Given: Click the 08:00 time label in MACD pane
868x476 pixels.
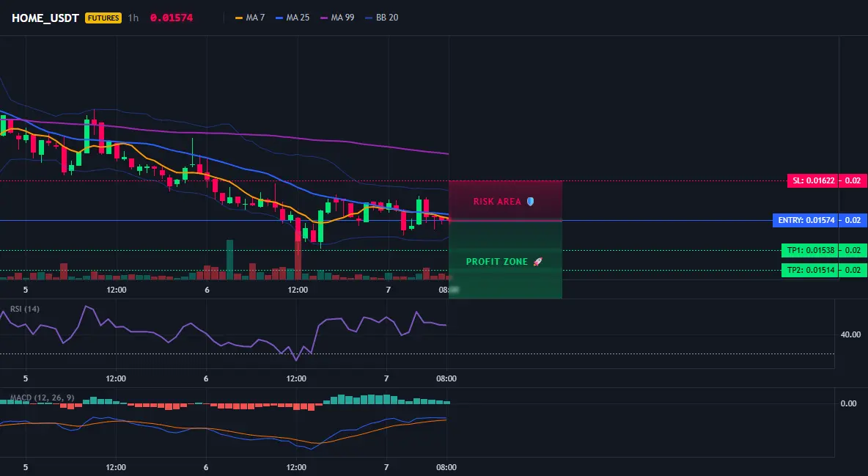Looking at the screenshot, I should pyautogui.click(x=446, y=467).
